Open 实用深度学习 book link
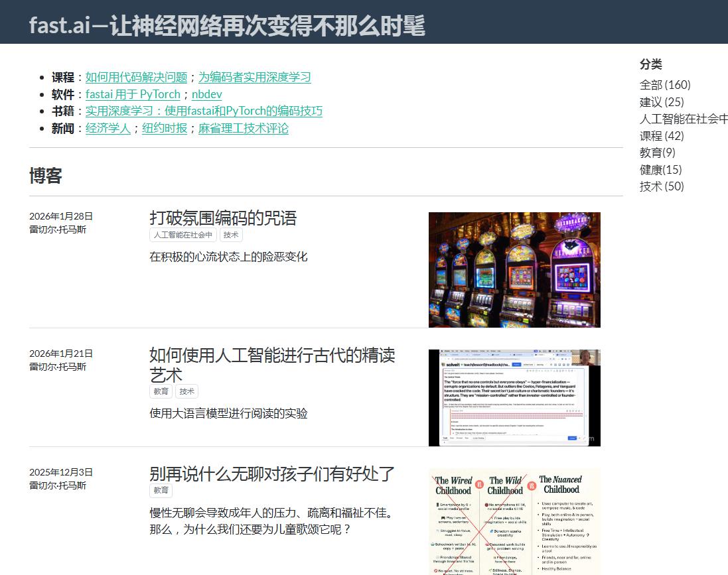 [204, 111]
